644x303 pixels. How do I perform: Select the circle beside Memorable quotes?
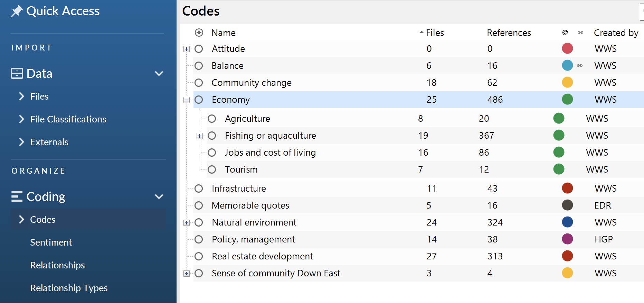pyautogui.click(x=199, y=205)
